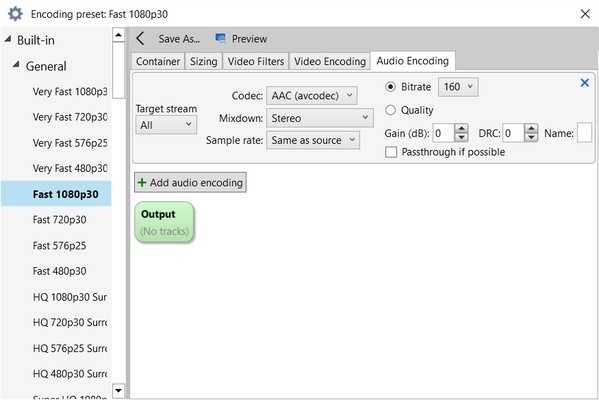
Task: Click the Preview monitor icon
Action: [220, 39]
